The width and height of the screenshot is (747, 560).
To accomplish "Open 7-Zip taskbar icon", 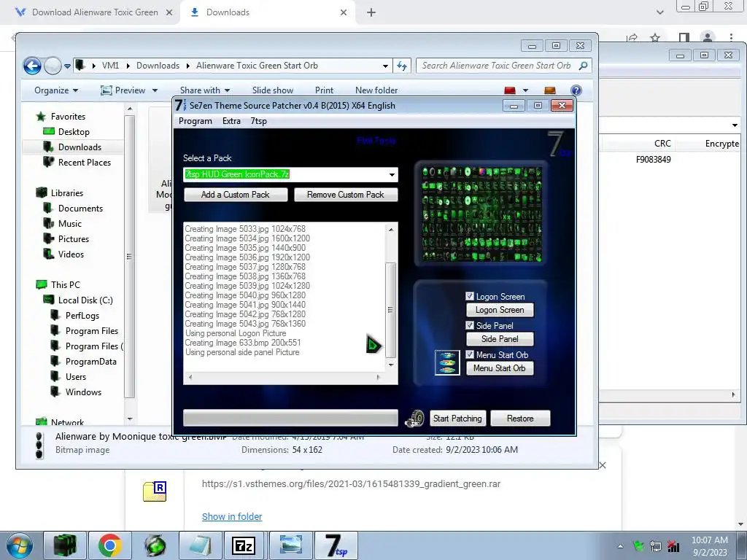I will tap(244, 545).
